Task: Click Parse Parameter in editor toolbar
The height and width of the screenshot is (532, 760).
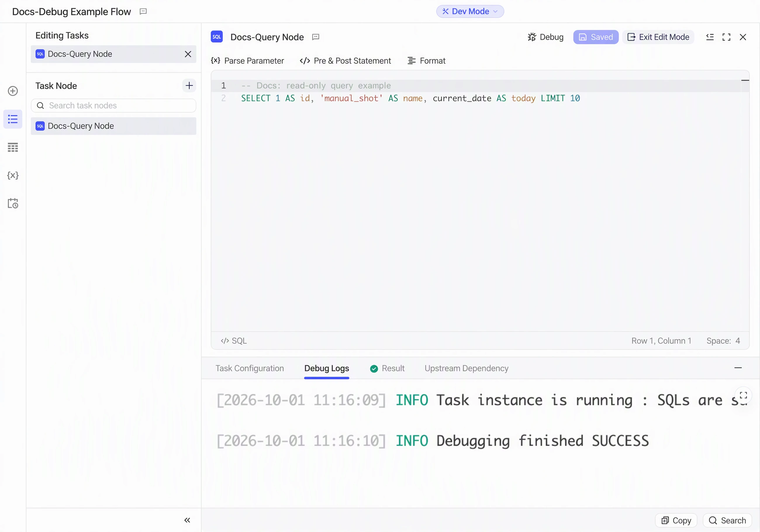Action: click(x=247, y=61)
